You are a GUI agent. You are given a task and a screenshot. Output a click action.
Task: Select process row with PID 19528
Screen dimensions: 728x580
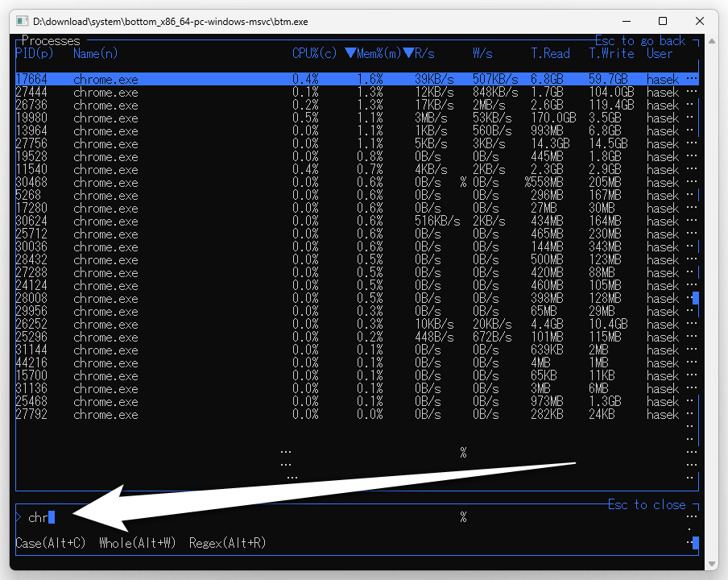[357, 156]
